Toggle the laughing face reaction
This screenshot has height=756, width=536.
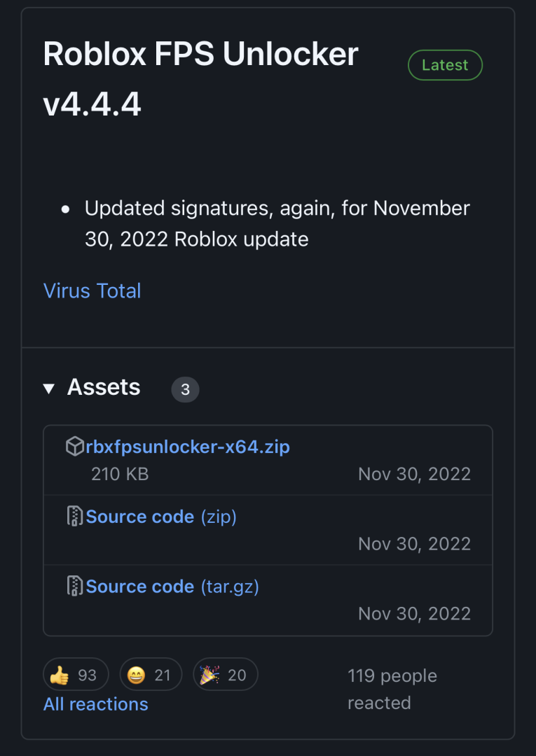150,675
